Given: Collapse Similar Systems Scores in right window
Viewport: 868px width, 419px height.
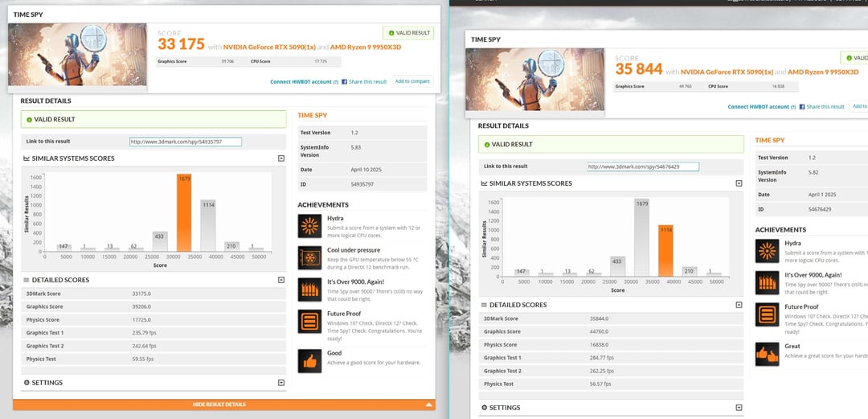Looking at the screenshot, I should (x=739, y=183).
